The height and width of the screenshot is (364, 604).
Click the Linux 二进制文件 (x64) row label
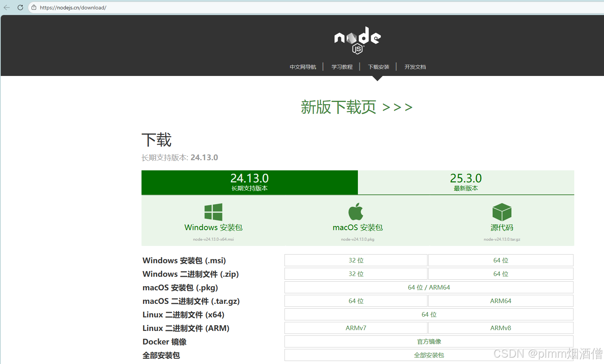184,315
